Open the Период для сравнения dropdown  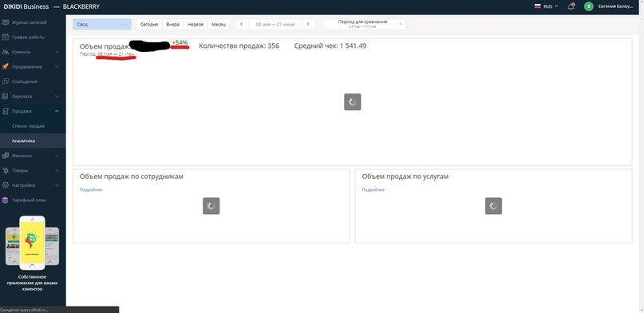click(365, 24)
